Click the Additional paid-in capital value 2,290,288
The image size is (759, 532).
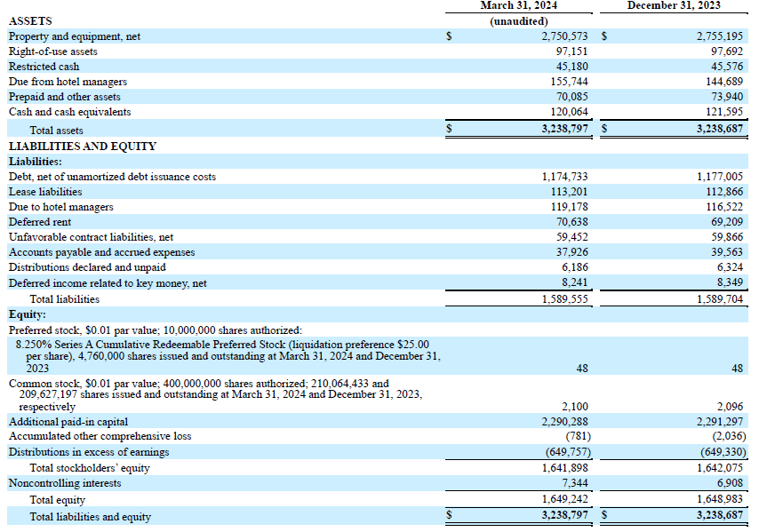pos(564,422)
